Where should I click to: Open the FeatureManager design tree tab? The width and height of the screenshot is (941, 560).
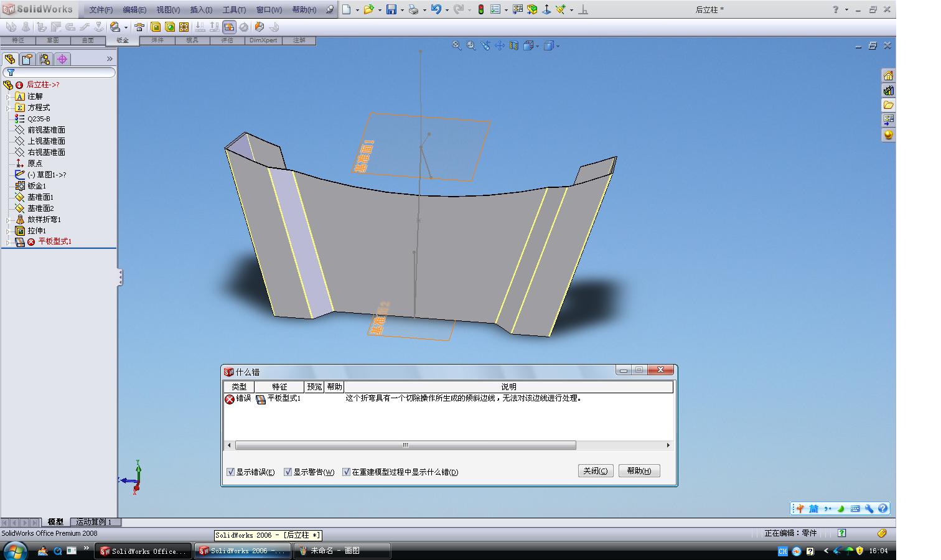click(9, 59)
